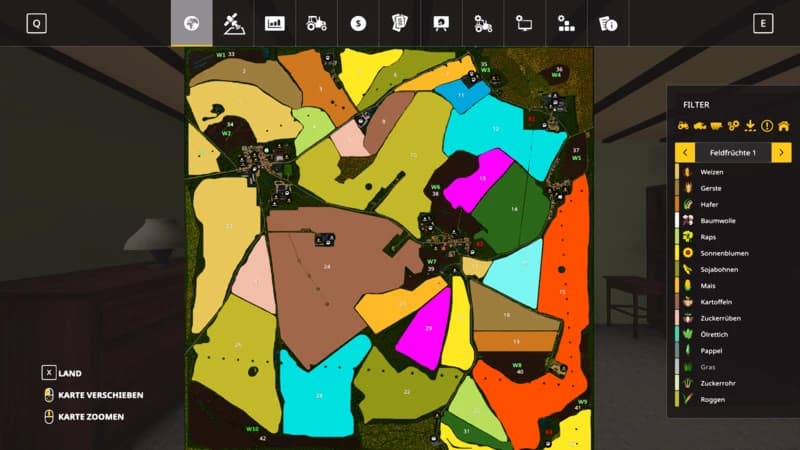This screenshot has width=800, height=450.
Task: Open the satellite survey tab
Action: 234,23
